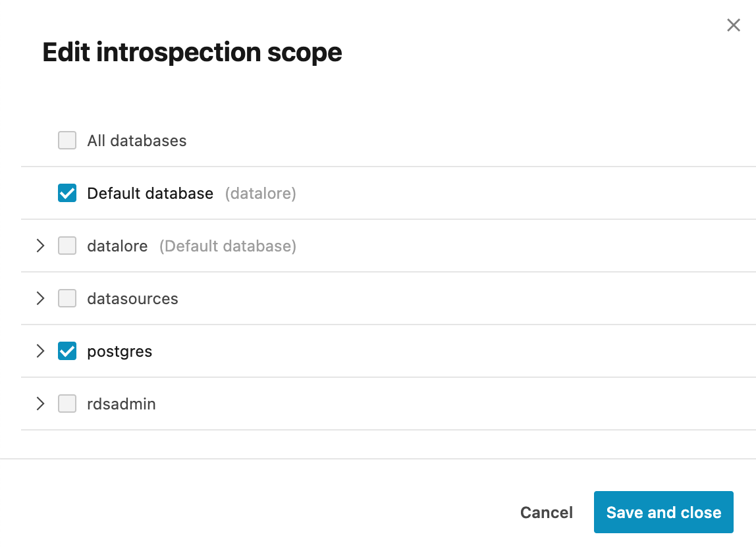
Task: Check the All databases checkbox
Action: [67, 140]
